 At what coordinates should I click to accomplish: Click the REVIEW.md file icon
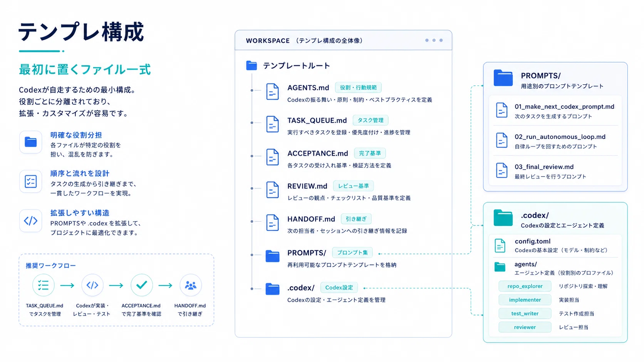[272, 190]
